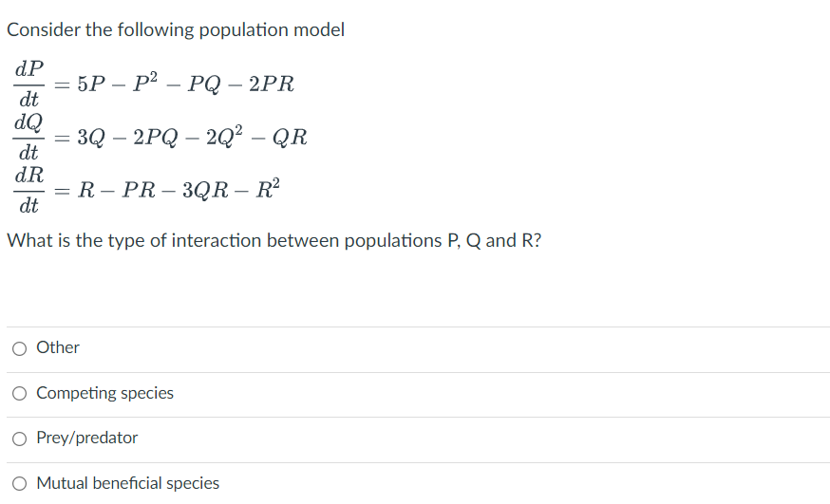Click the question text about interaction type
Image resolution: width=830 pixels, height=504 pixels.
[x=274, y=241]
